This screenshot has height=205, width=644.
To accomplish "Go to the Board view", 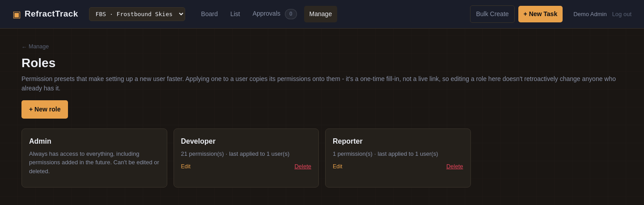I will tap(209, 14).
